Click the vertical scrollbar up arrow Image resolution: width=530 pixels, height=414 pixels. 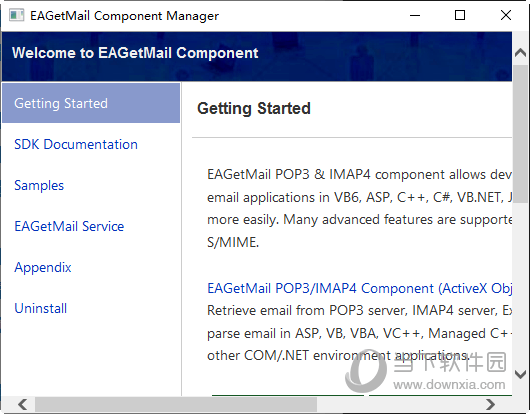(x=521, y=52)
